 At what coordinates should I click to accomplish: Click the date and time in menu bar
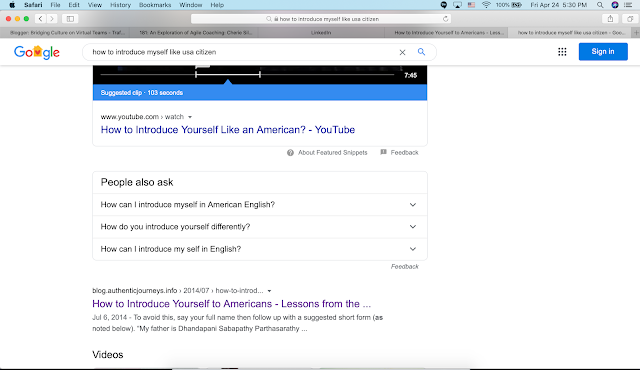coord(558,5)
